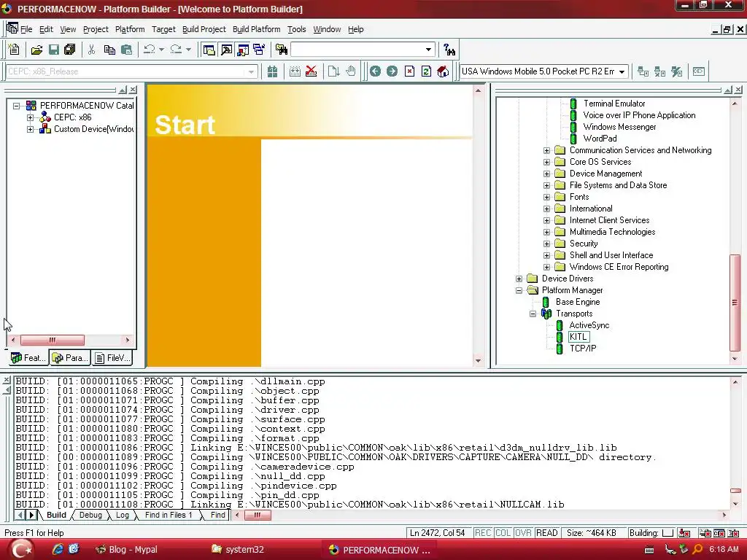Click the web Back arrow icon
Image resolution: width=747 pixels, height=560 pixels.
coord(375,71)
